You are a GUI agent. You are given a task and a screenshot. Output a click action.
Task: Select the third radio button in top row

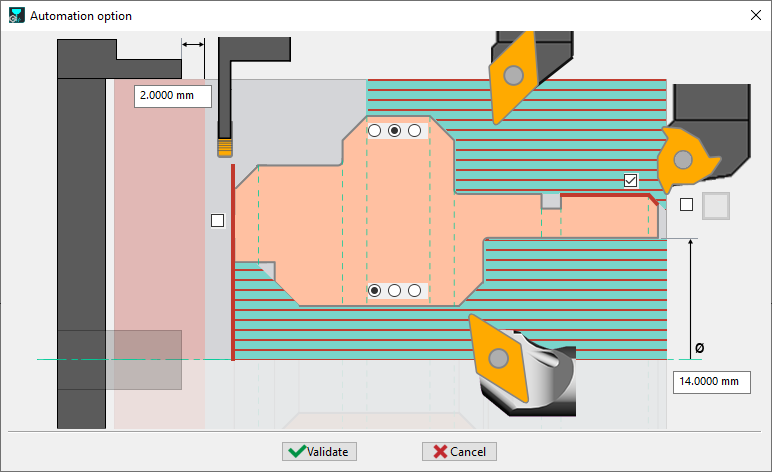point(414,131)
